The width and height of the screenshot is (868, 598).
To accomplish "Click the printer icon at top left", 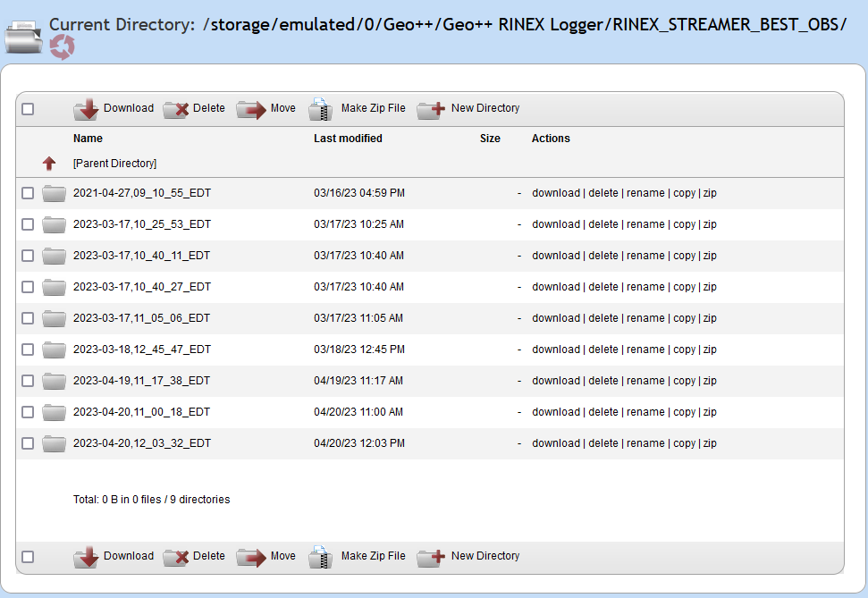I will click(x=23, y=36).
